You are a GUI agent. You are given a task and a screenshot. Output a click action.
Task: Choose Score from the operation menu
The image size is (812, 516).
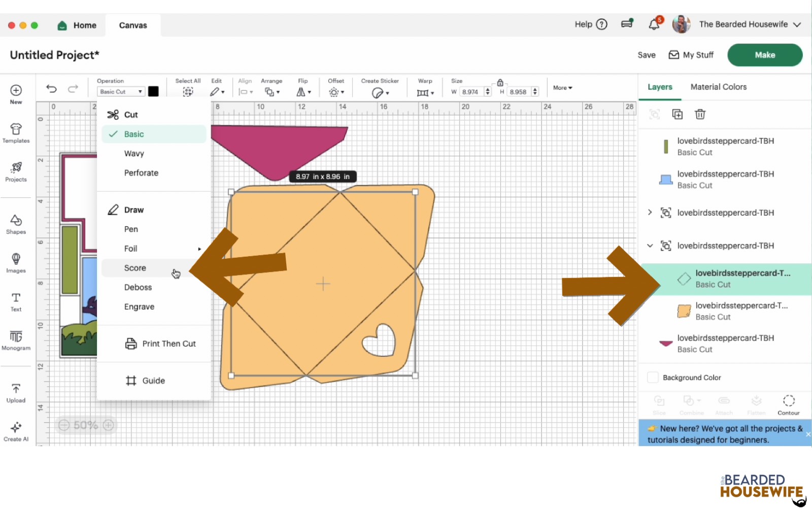pyautogui.click(x=135, y=268)
